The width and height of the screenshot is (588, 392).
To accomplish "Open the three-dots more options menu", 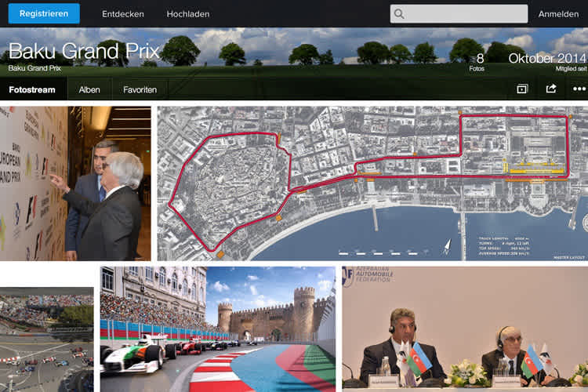I will pos(579,89).
